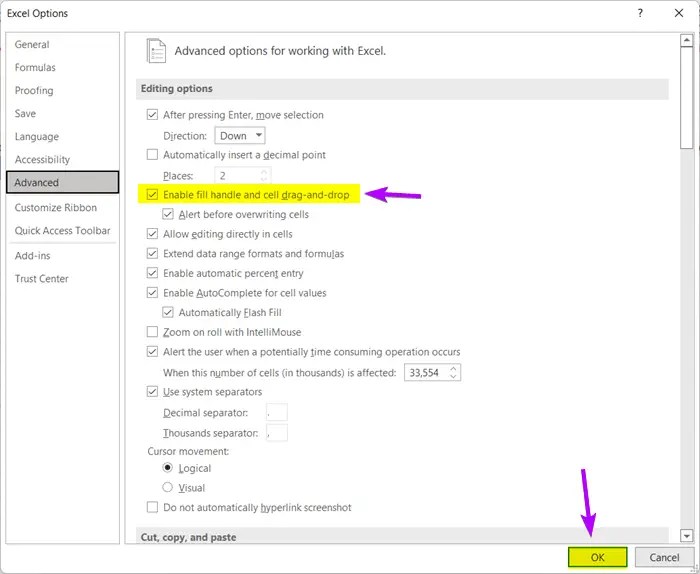Click the scrollbar up arrow

(x=687, y=40)
